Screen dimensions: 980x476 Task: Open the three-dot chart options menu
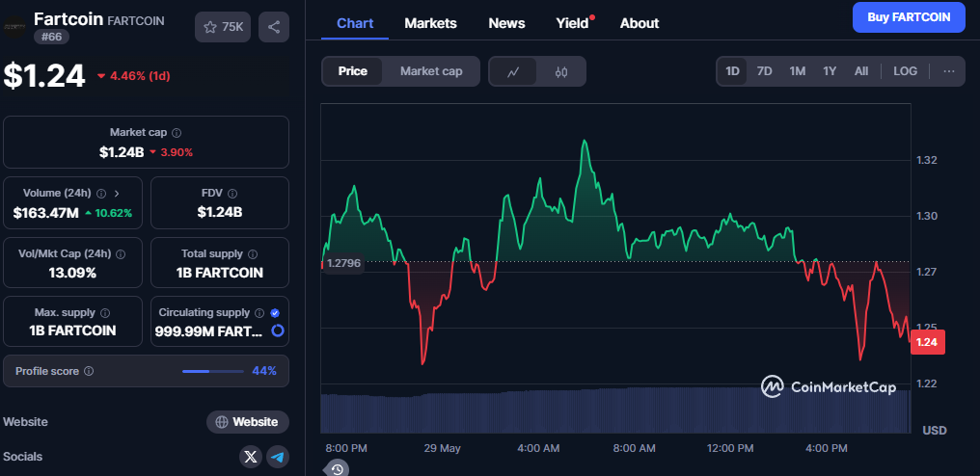click(x=949, y=71)
